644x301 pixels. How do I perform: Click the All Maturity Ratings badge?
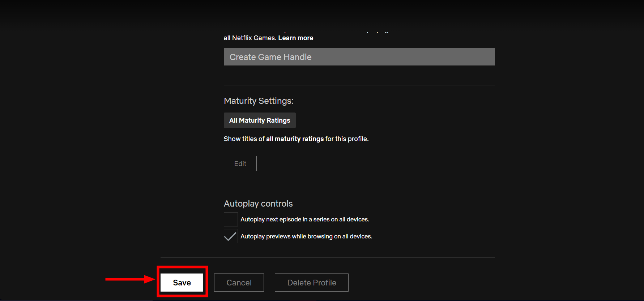260,120
